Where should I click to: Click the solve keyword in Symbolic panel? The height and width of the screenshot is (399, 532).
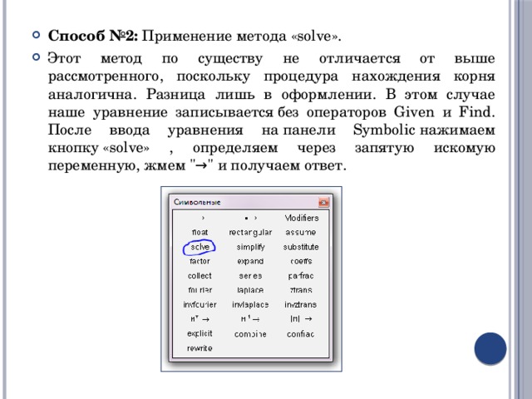point(199,247)
